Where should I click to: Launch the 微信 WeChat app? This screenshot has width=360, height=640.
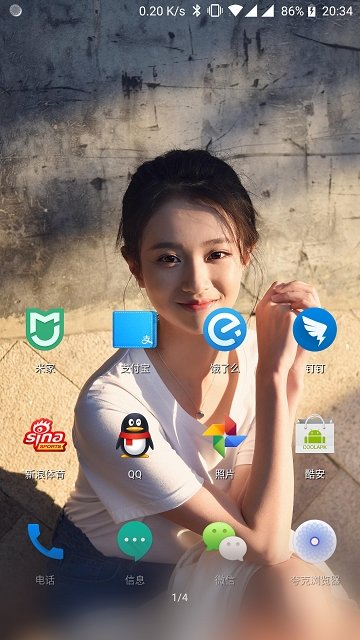(225, 541)
